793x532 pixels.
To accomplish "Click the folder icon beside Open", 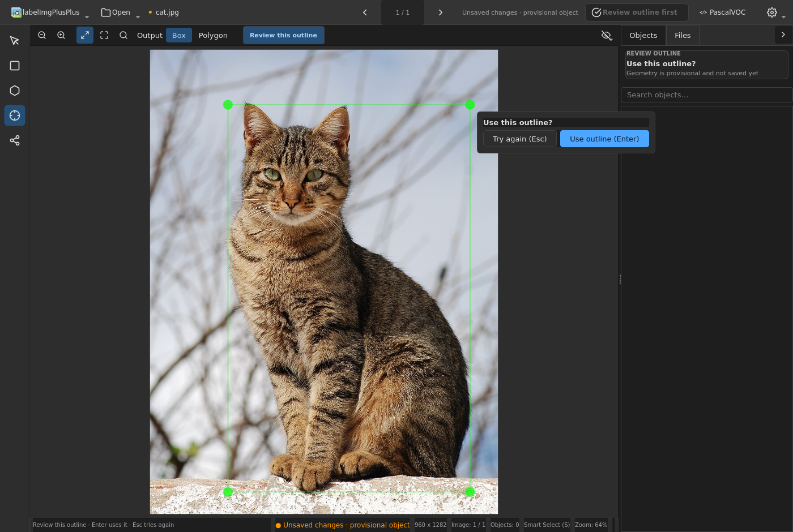I will coord(106,12).
